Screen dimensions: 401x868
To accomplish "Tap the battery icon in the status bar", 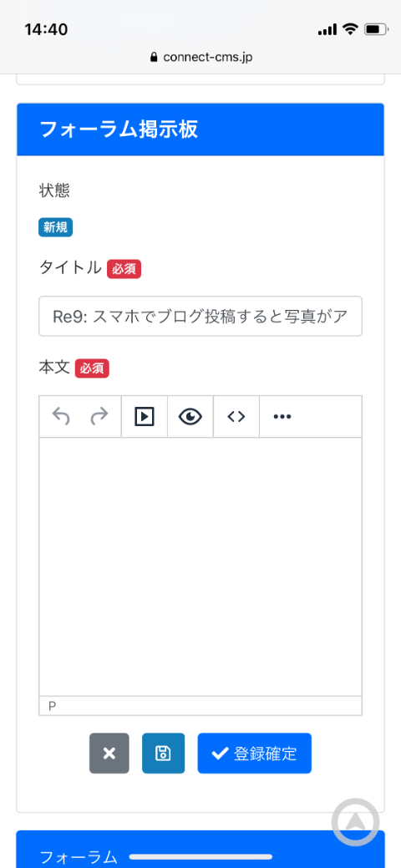I will (x=377, y=28).
